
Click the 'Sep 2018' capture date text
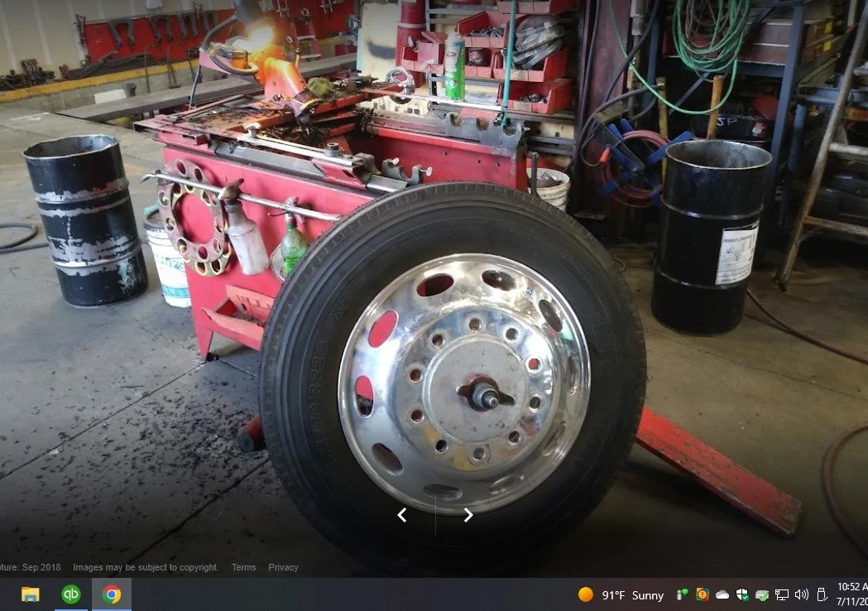[x=41, y=567]
